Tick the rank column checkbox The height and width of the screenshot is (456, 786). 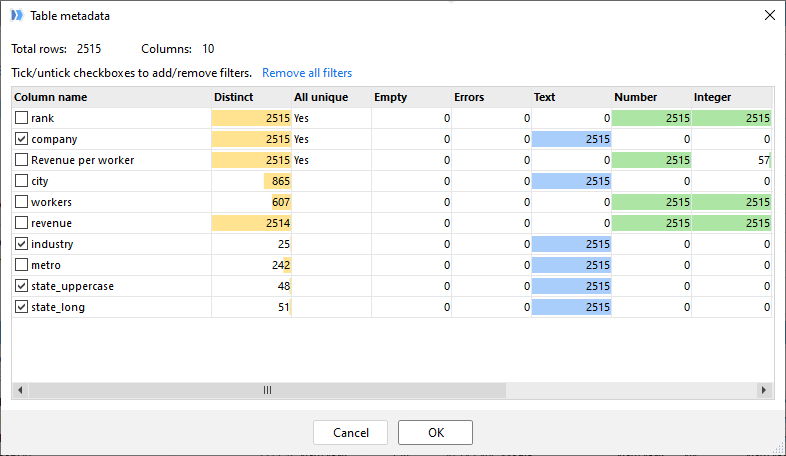coord(21,118)
